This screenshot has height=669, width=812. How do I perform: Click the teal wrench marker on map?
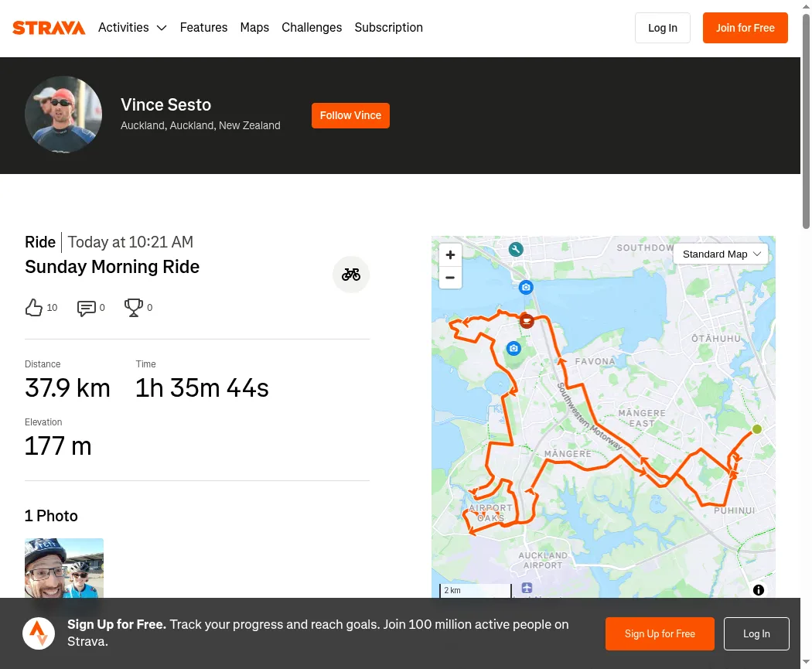[x=515, y=250]
